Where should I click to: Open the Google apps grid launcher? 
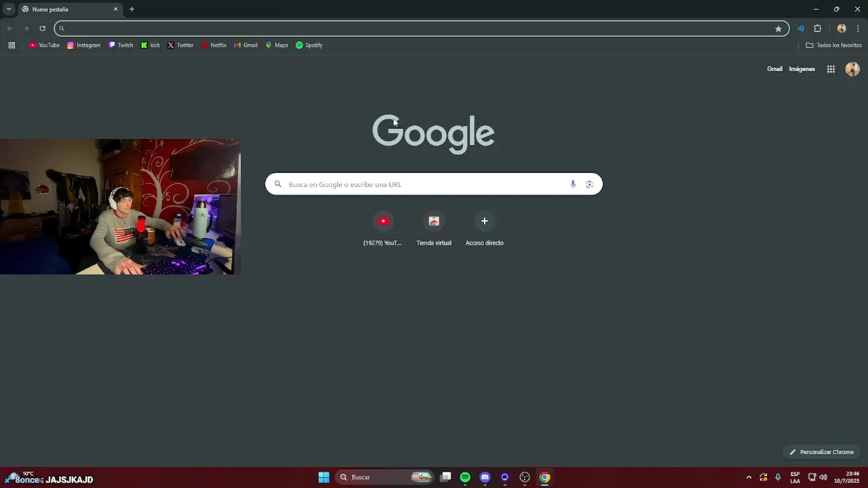831,69
